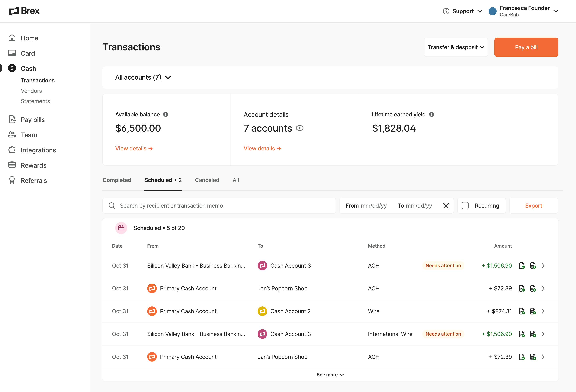Click the $6,500.00 available balance value
The height and width of the screenshot is (392, 576).
pos(138,128)
